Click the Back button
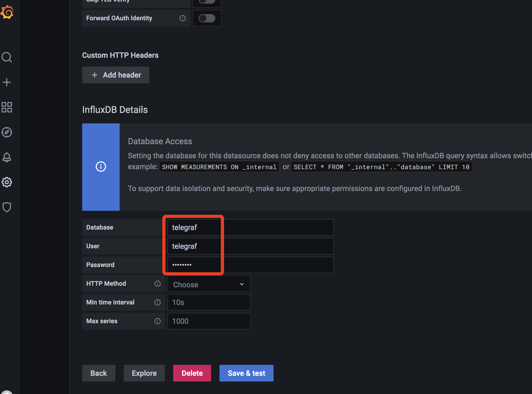The image size is (532, 394). click(x=99, y=373)
